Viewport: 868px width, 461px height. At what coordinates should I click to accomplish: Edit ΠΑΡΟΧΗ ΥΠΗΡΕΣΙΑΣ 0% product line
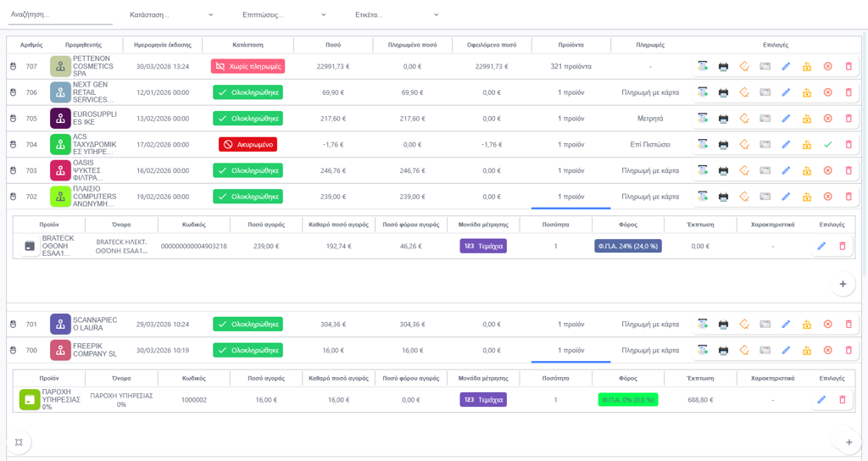coord(821,400)
